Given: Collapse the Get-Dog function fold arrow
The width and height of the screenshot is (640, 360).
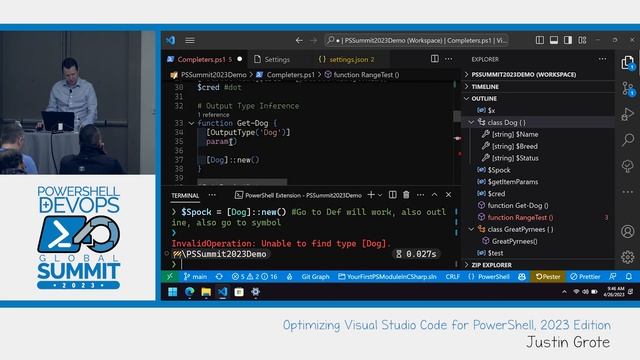Looking at the screenshot, I should [x=191, y=123].
